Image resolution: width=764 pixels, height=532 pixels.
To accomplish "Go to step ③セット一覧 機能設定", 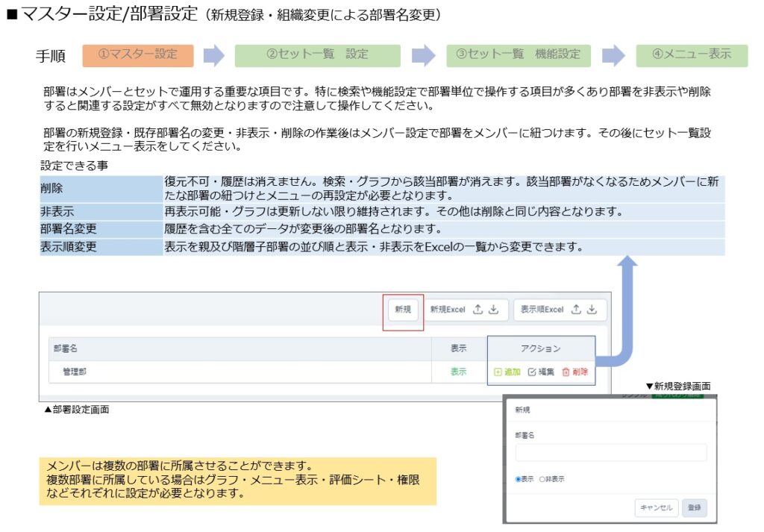I will 518,54.
